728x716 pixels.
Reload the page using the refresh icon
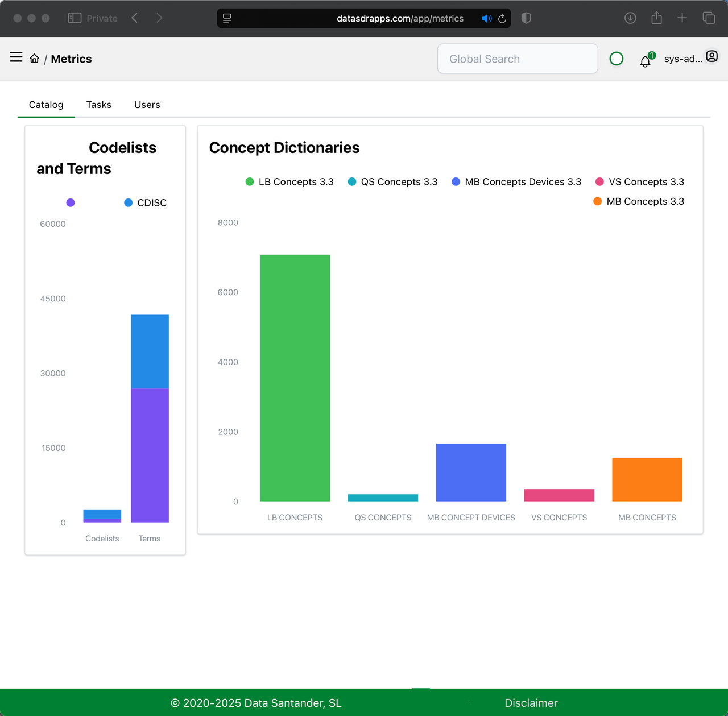[x=502, y=18]
